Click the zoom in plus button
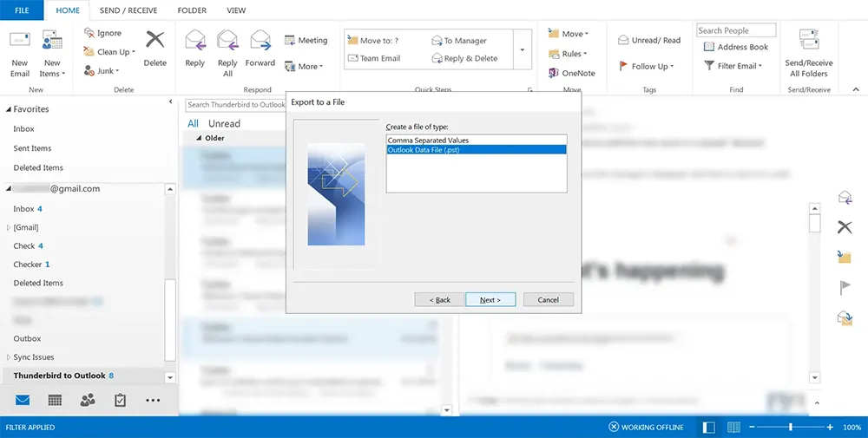 (x=830, y=427)
